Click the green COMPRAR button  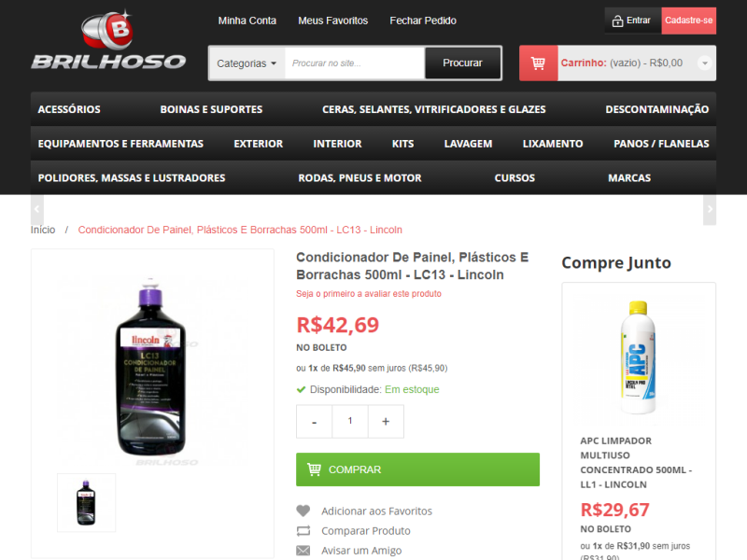pos(417,469)
